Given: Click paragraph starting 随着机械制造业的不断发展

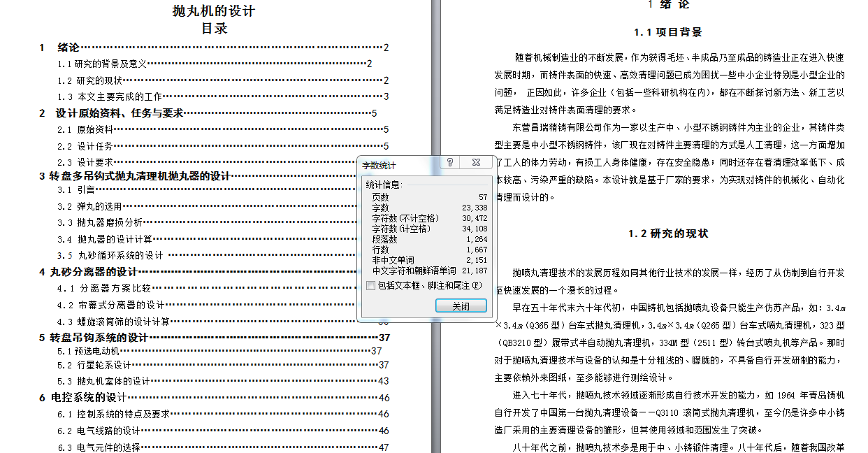Looking at the screenshot, I should 670,83.
